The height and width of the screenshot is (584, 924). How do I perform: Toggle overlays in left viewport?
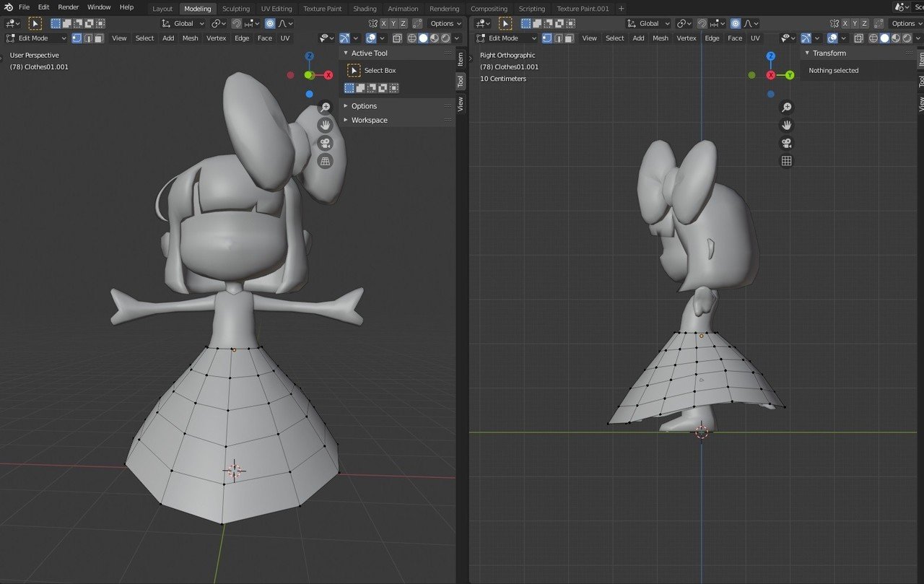pyautogui.click(x=370, y=38)
